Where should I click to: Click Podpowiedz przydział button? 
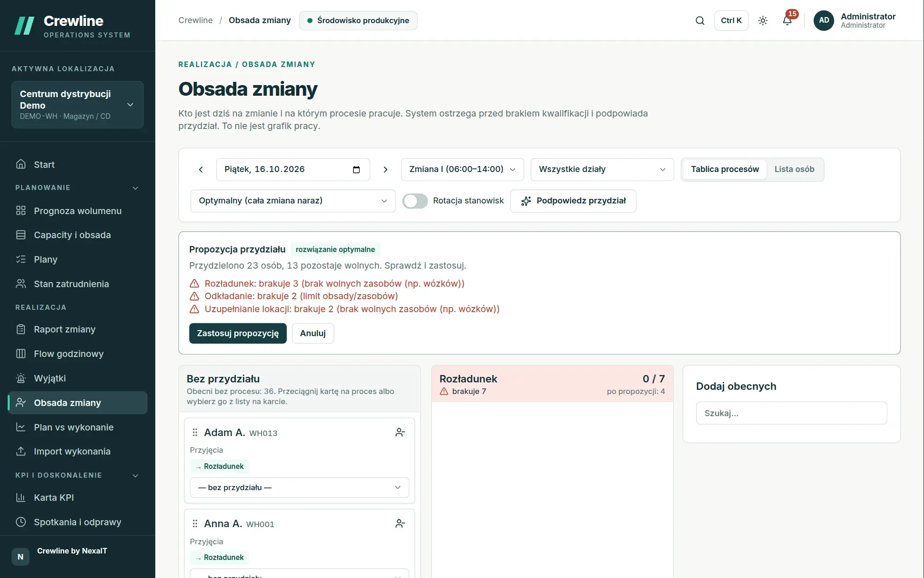(573, 201)
